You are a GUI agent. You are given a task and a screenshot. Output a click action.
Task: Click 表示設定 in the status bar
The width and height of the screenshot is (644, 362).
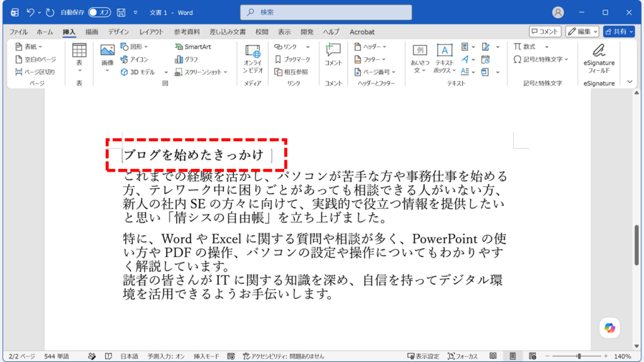tap(423, 356)
